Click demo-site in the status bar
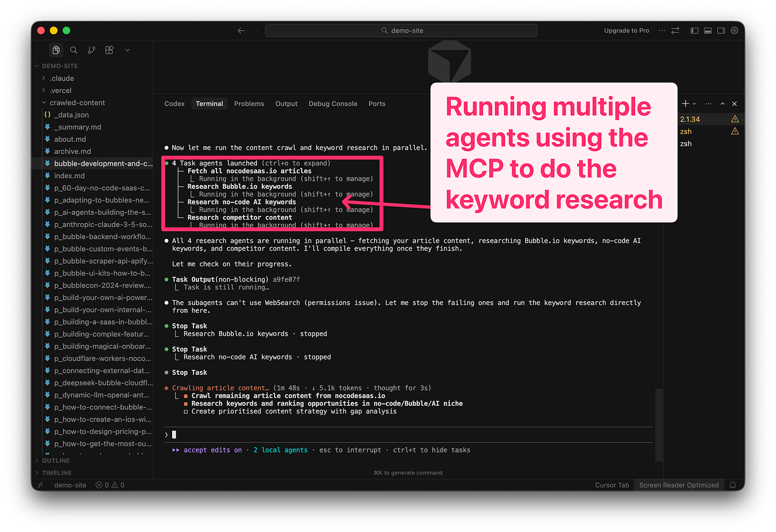Image resolution: width=776 pixels, height=532 pixels. [x=70, y=485]
